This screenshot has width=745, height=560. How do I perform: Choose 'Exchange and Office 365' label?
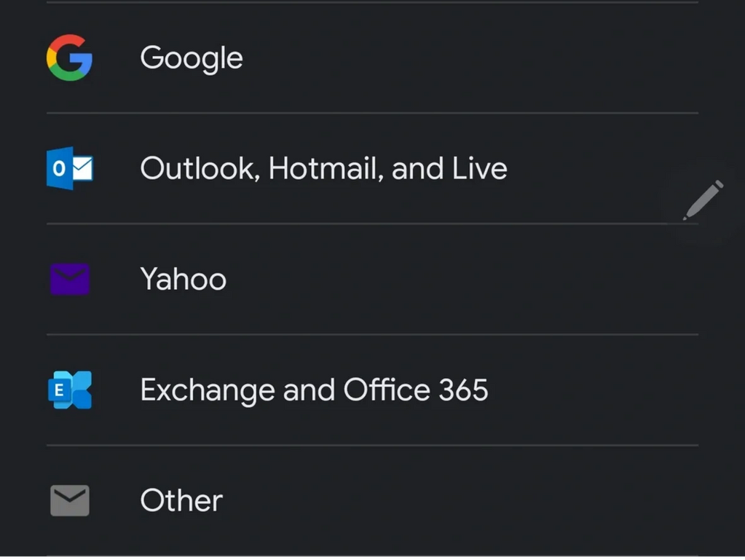point(314,390)
